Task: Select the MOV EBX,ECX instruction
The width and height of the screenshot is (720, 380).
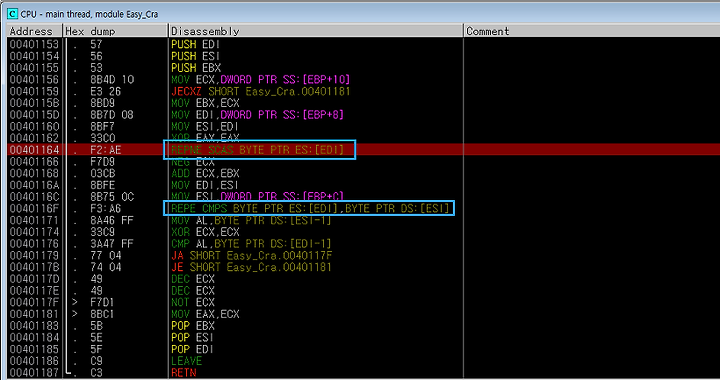Action: click(x=205, y=103)
